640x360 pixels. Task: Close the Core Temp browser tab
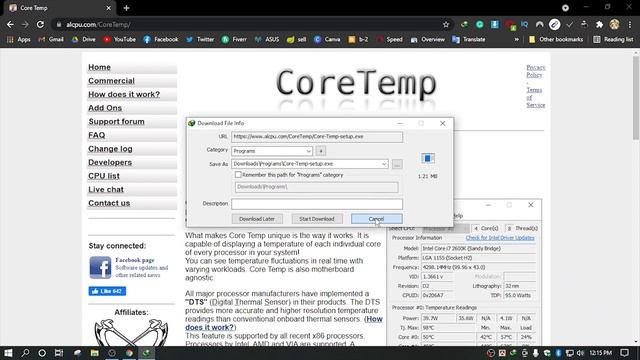click(x=109, y=8)
